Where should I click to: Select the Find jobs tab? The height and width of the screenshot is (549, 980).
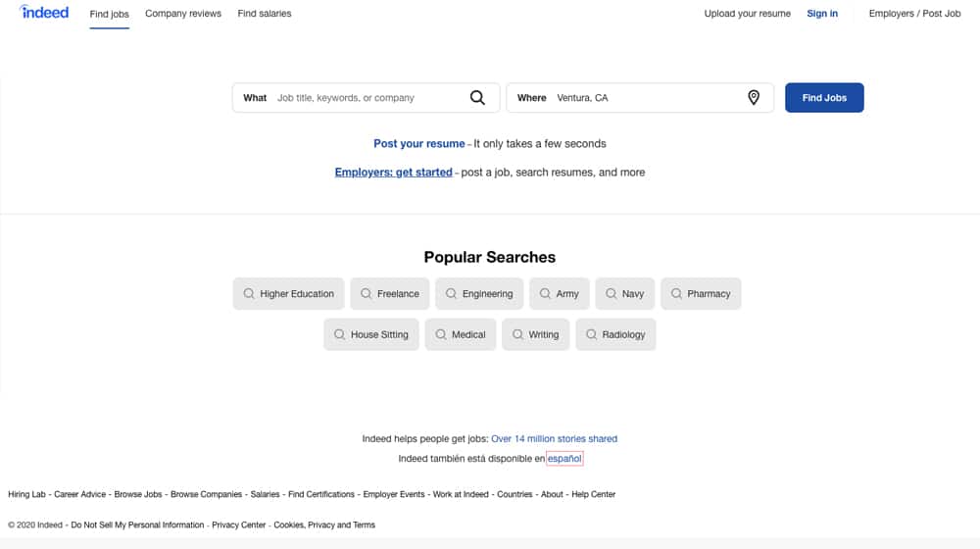(110, 14)
